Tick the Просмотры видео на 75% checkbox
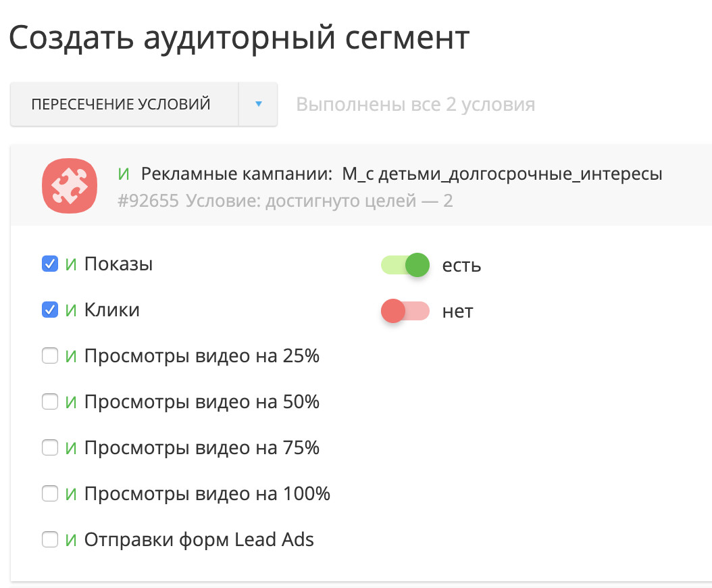The width and height of the screenshot is (712, 588). coord(50,448)
